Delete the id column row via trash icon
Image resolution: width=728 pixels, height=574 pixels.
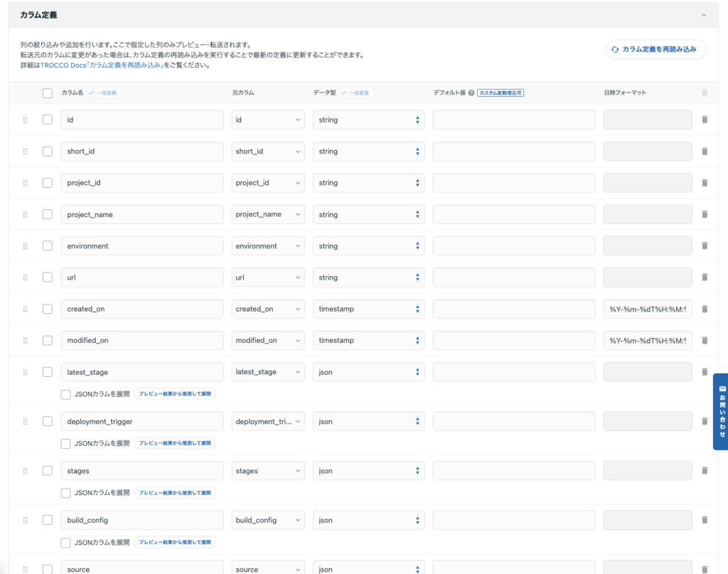(x=705, y=120)
